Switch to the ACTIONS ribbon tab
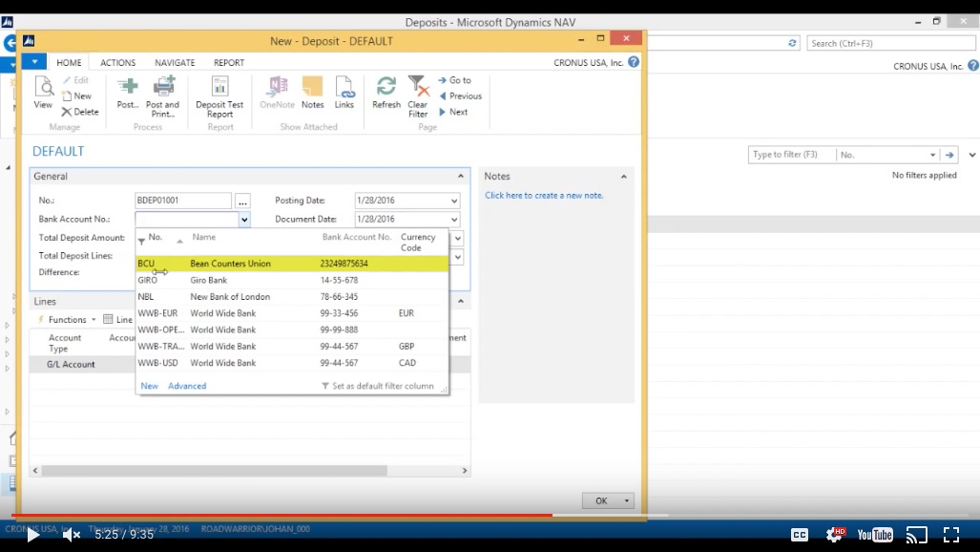This screenshot has height=552, width=980. pyautogui.click(x=117, y=63)
